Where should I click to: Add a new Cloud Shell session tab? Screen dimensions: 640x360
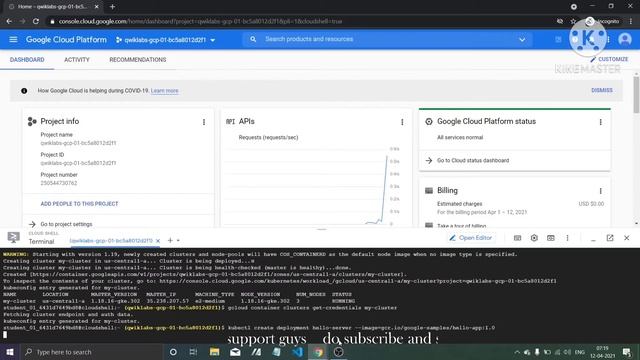pos(170,240)
